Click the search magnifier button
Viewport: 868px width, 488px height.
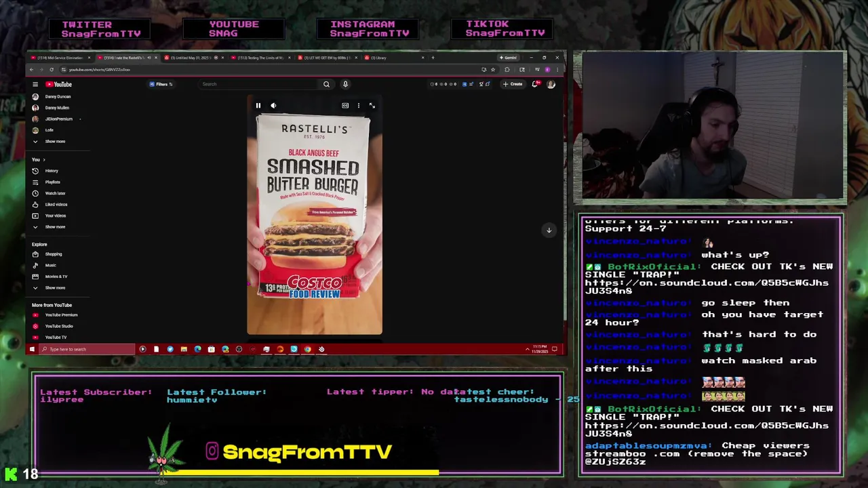326,84
